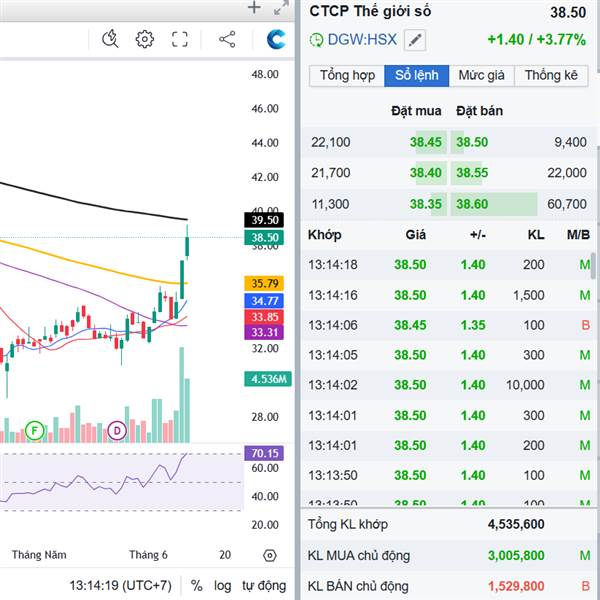Click the blue 34.77 indicator label
The width and height of the screenshot is (600, 600).
(264, 301)
